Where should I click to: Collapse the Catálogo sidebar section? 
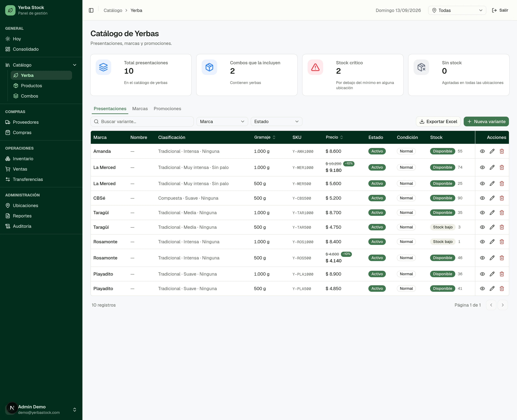pyautogui.click(x=41, y=65)
